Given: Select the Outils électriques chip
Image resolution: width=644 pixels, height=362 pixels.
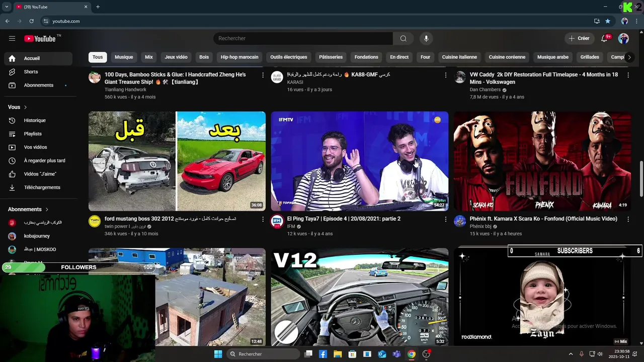Looking at the screenshot, I should [289, 57].
